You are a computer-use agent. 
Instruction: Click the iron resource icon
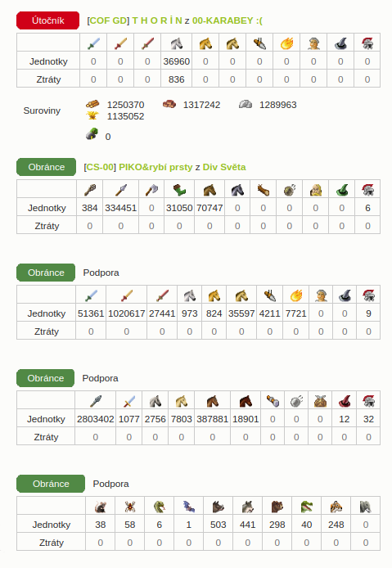(246, 104)
